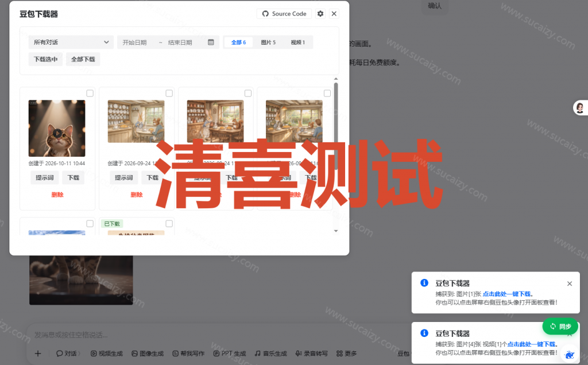The image size is (588, 365).
Task: Click the green 同步 sync button
Action: 560,327
